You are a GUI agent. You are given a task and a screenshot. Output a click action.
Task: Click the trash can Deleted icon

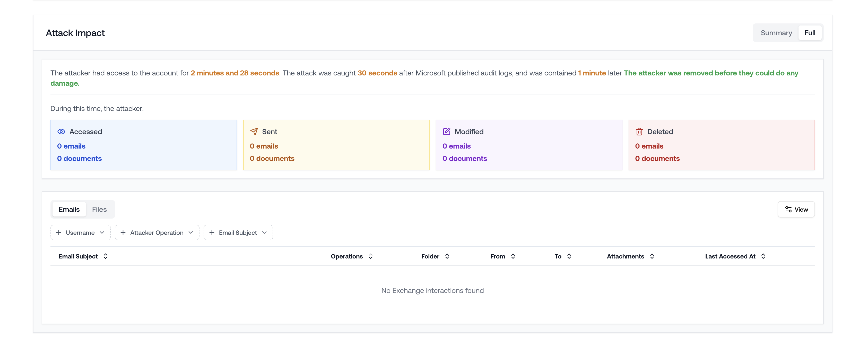pyautogui.click(x=639, y=132)
